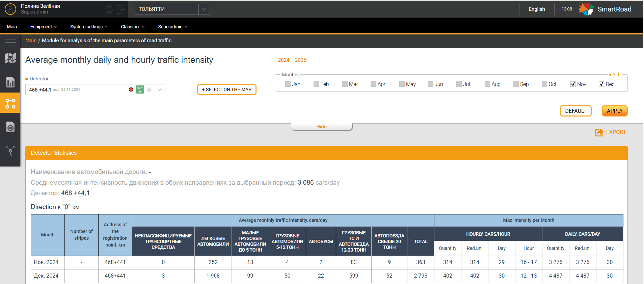Click the red detector status dot

pyautogui.click(x=131, y=89)
